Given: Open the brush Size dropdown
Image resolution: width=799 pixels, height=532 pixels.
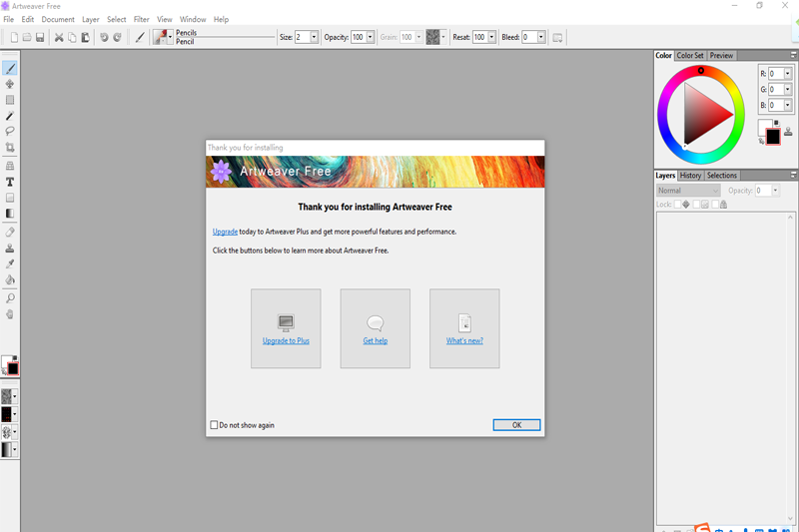Looking at the screenshot, I should click(x=314, y=37).
